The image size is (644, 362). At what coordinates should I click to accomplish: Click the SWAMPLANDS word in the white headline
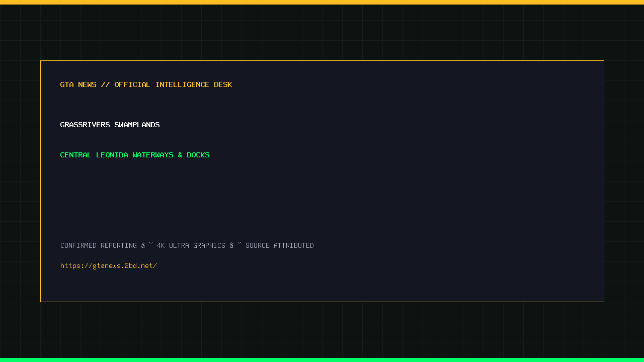[x=137, y=125]
